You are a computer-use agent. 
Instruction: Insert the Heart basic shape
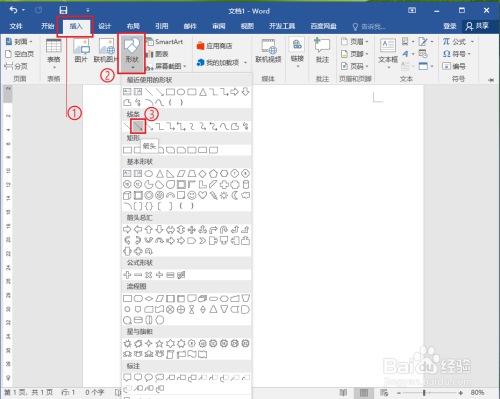pos(202,195)
